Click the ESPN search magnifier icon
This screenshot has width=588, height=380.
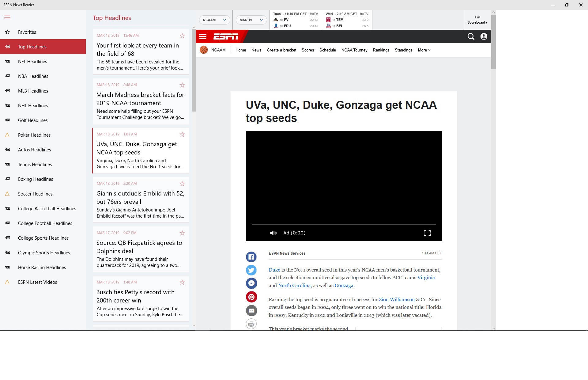pos(471,36)
